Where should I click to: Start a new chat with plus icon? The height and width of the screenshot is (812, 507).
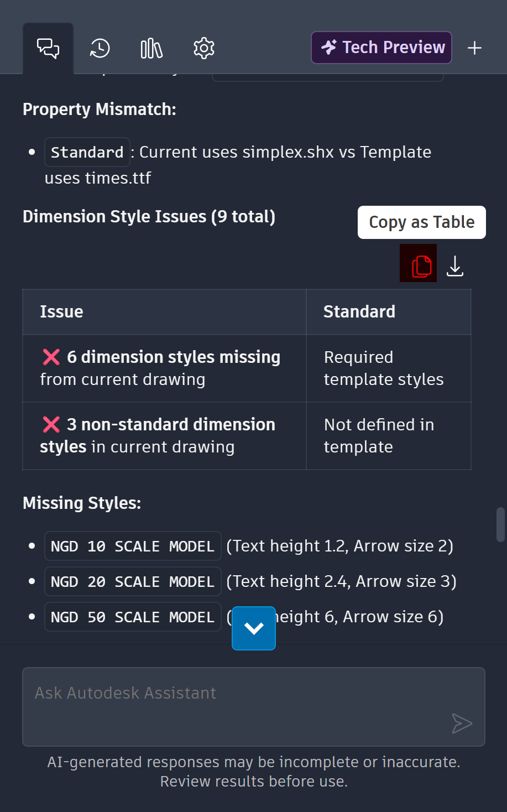474,48
